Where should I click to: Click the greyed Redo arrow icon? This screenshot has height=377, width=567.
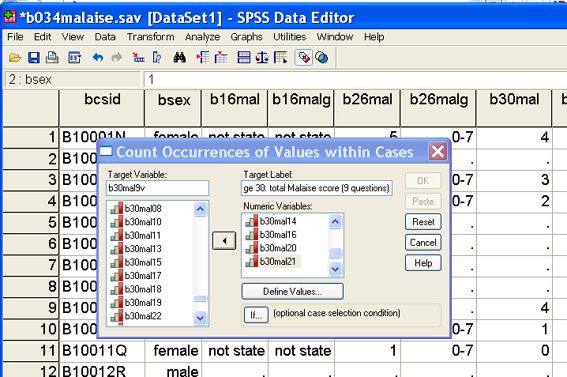(x=116, y=57)
